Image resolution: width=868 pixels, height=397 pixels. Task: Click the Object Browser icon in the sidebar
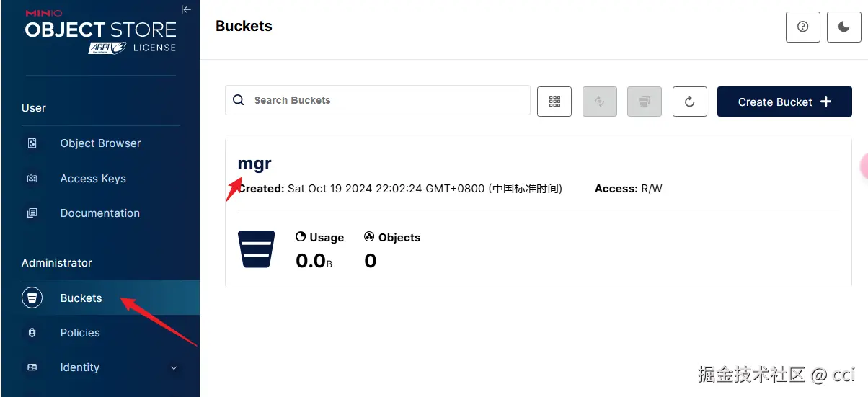pyautogui.click(x=32, y=143)
